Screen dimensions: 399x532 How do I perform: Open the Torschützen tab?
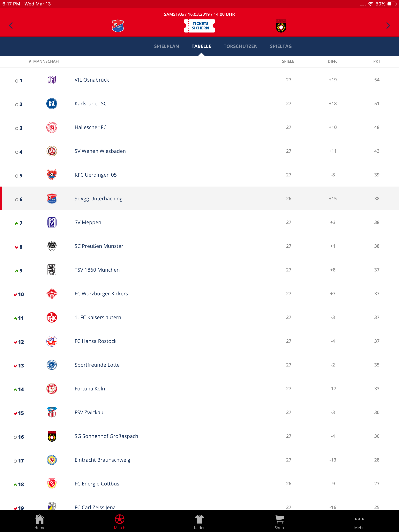(x=240, y=46)
